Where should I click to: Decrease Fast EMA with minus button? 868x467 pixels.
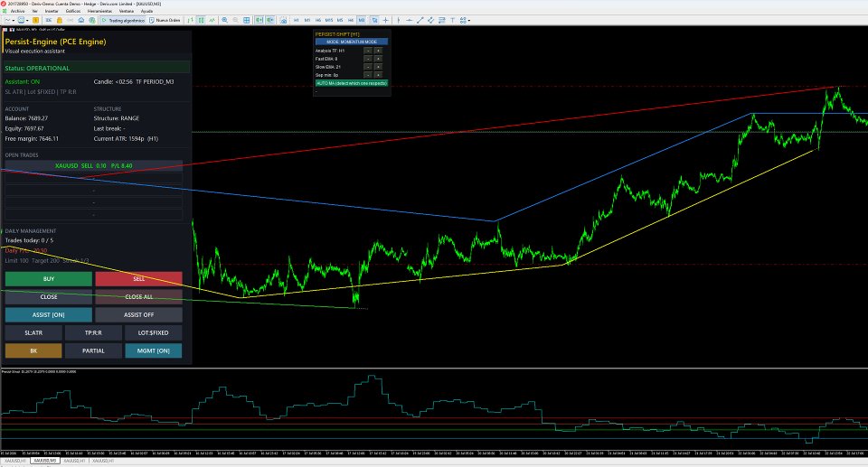coord(368,59)
